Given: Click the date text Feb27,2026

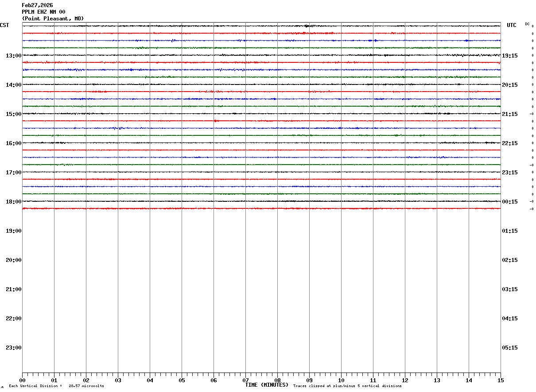Looking at the screenshot, I should click(x=37, y=5).
